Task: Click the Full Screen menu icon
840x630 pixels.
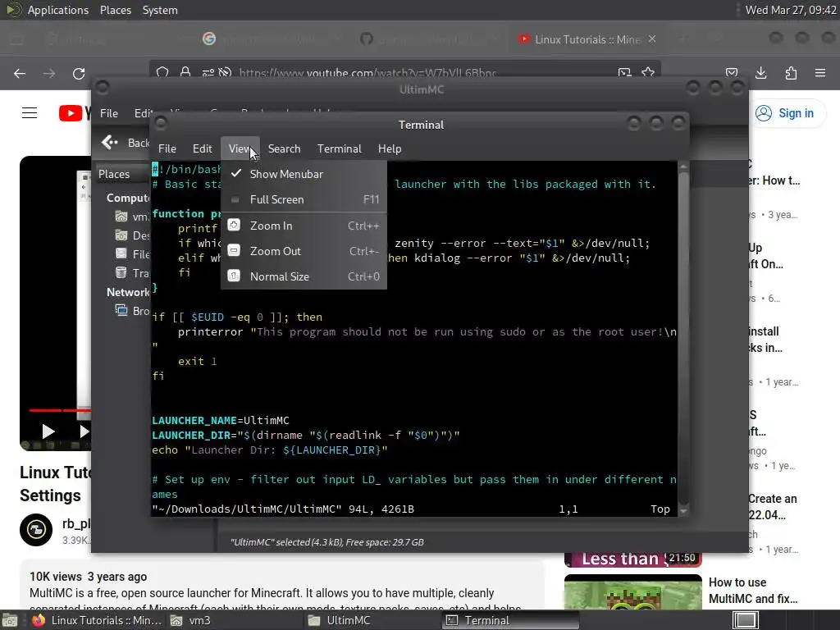Action: tap(235, 199)
